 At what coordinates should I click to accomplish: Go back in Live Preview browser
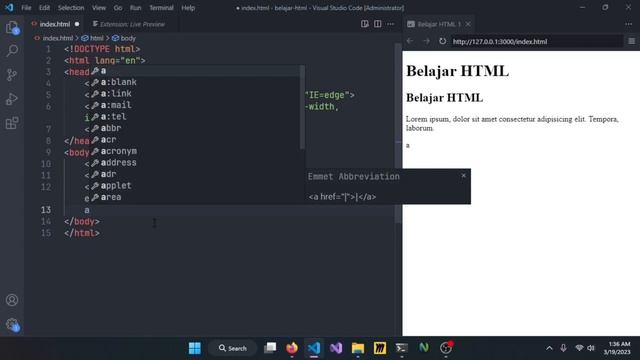[410, 41]
